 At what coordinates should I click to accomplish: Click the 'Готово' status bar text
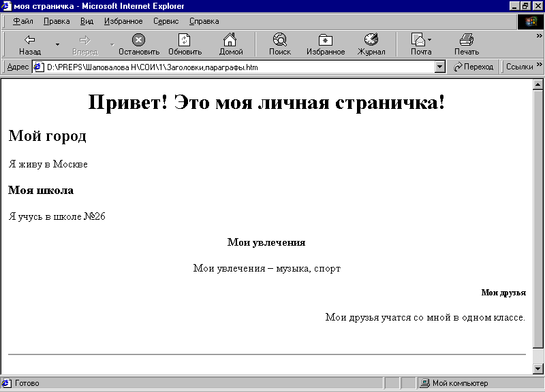(27, 383)
